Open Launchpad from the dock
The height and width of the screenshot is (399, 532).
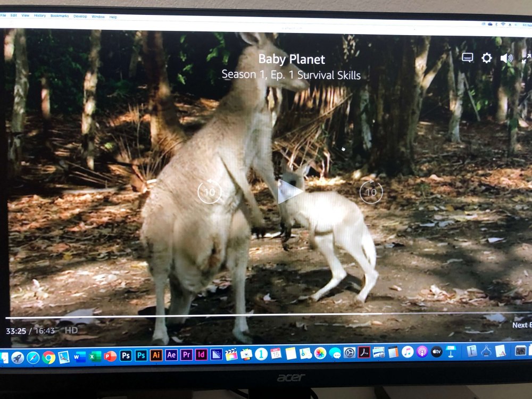[x=18, y=358]
